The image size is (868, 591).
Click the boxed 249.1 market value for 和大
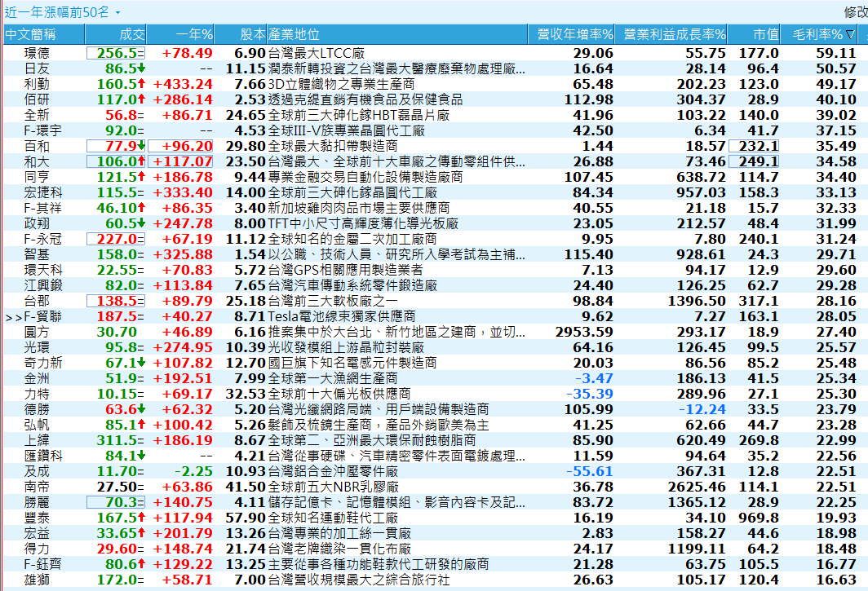(754, 161)
